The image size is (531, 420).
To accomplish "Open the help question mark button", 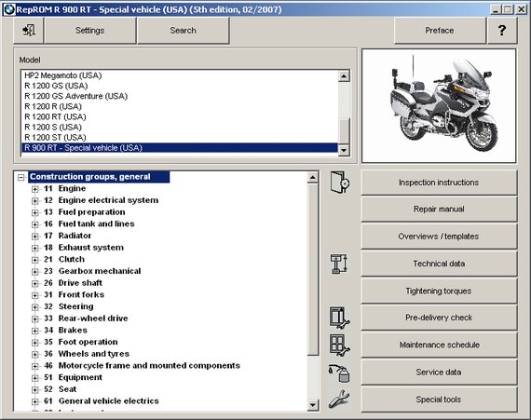I will coord(502,31).
